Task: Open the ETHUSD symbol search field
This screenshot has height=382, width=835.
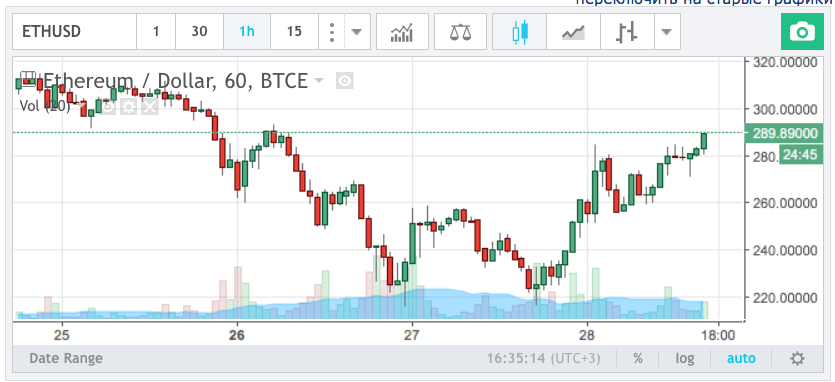Action: click(x=75, y=31)
